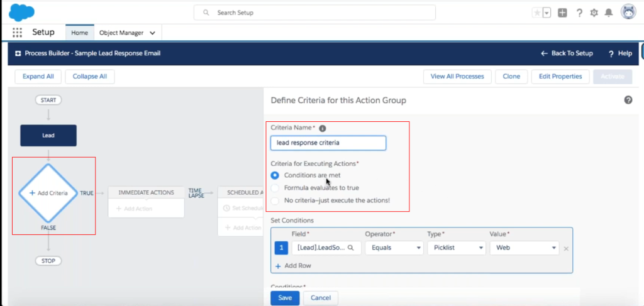644x306 pixels.
Task: Open the Value Web dropdown
Action: 524,248
